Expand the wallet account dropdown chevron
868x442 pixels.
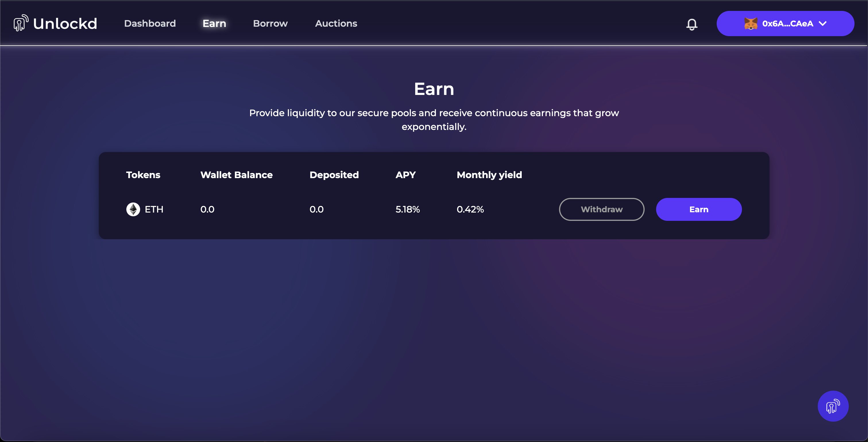tap(823, 24)
